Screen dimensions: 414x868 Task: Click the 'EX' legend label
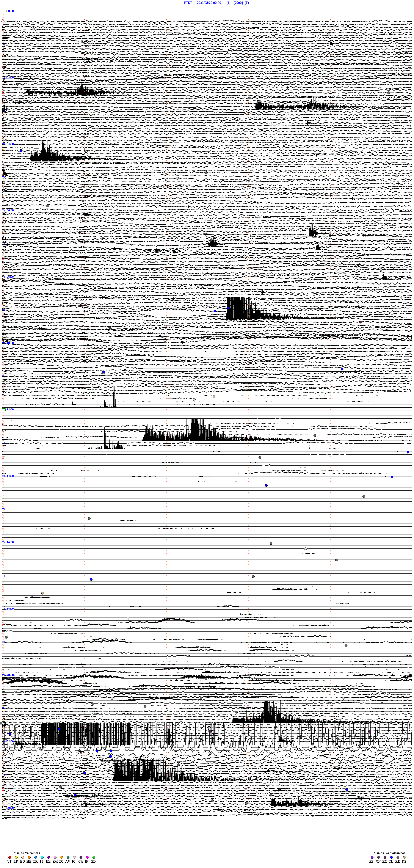click(48, 862)
